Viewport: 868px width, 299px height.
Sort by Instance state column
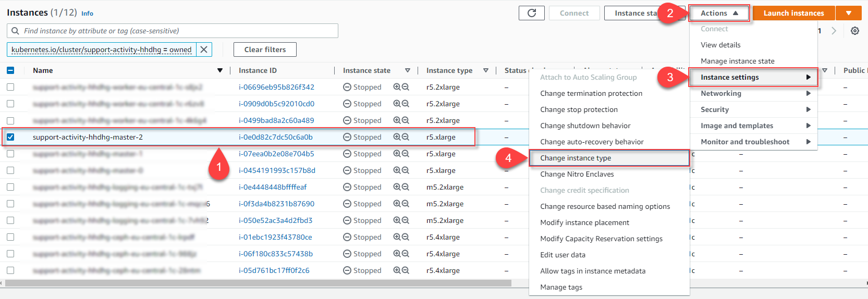coord(407,70)
